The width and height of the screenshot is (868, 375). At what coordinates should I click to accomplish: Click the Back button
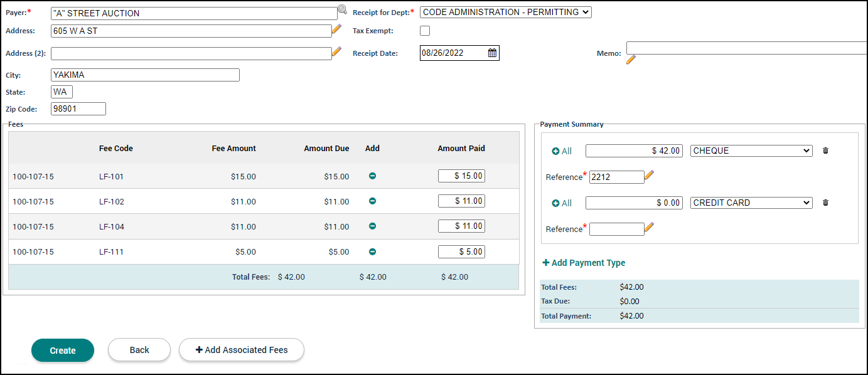(139, 350)
